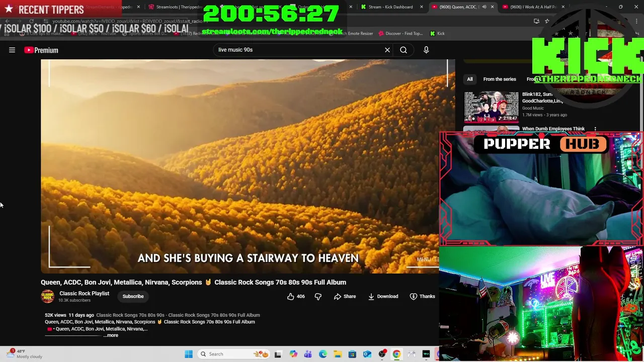
Task: Open the 'Discover - Find Top...' bookmark
Action: tap(400, 33)
